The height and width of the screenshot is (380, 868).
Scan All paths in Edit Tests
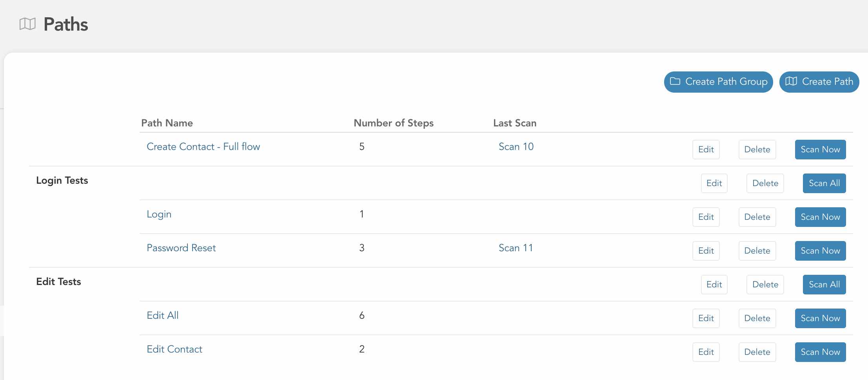point(824,285)
